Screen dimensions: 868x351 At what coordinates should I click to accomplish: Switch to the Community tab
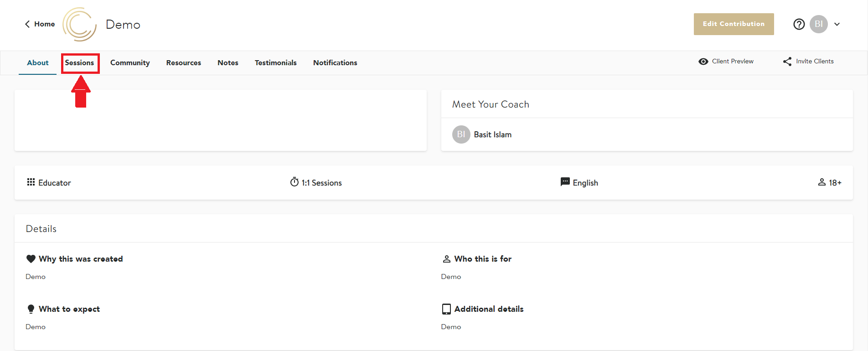tap(130, 63)
